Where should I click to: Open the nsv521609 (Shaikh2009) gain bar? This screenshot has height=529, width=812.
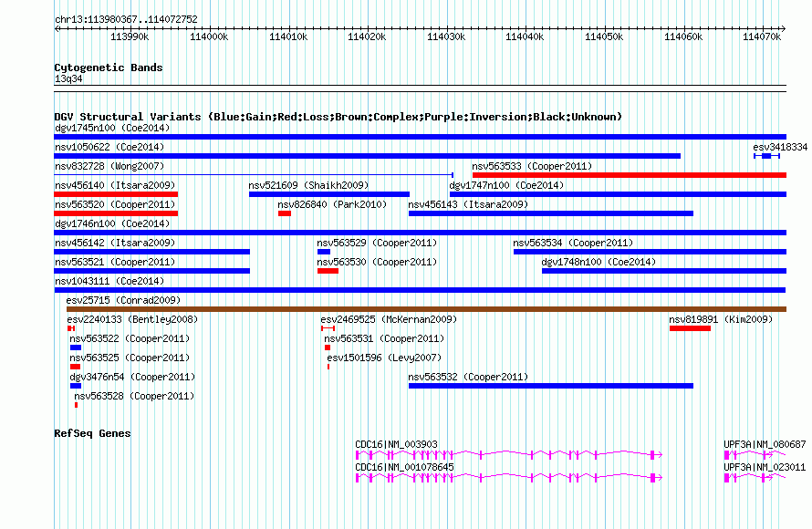click(328, 194)
